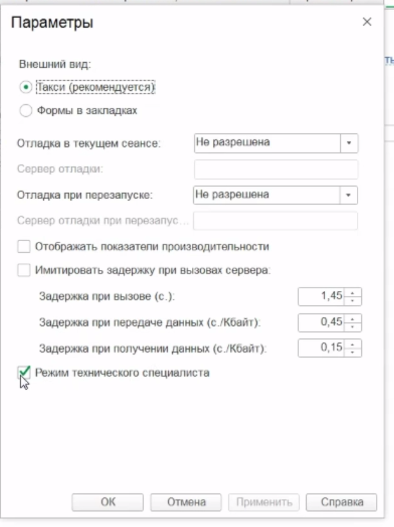Screen dimensions: 394x527
Task: Click the Режим технического специалиста label
Action: point(122,373)
